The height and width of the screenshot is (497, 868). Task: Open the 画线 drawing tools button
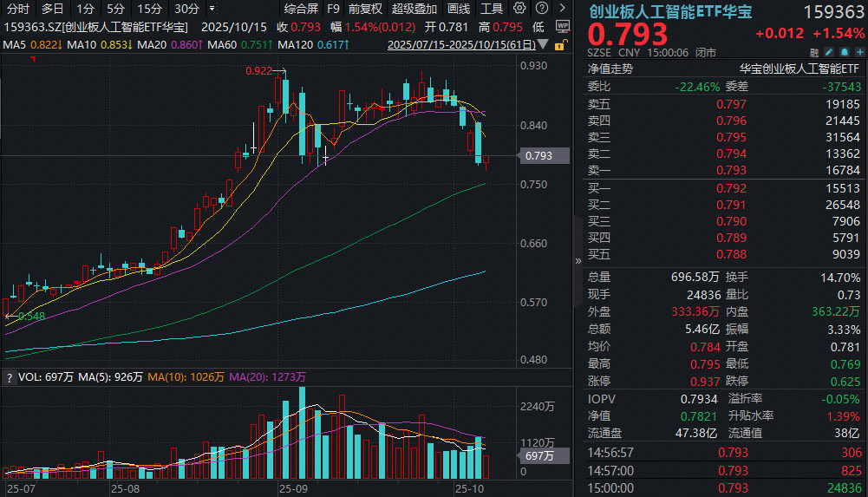[x=459, y=9]
